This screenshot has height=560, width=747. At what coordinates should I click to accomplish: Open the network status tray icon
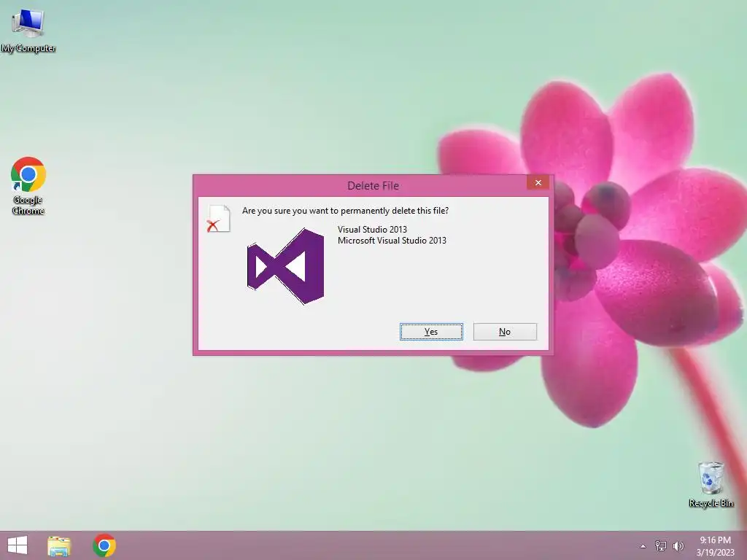[660, 545]
